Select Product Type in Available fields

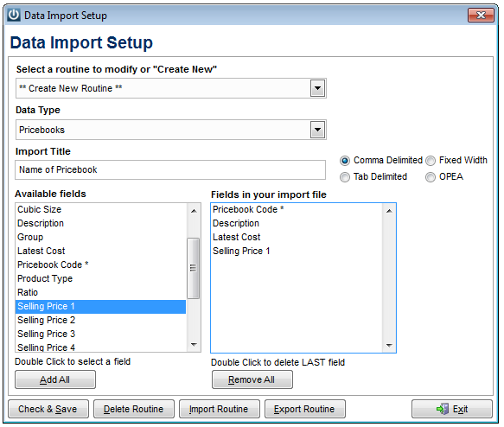point(100,278)
